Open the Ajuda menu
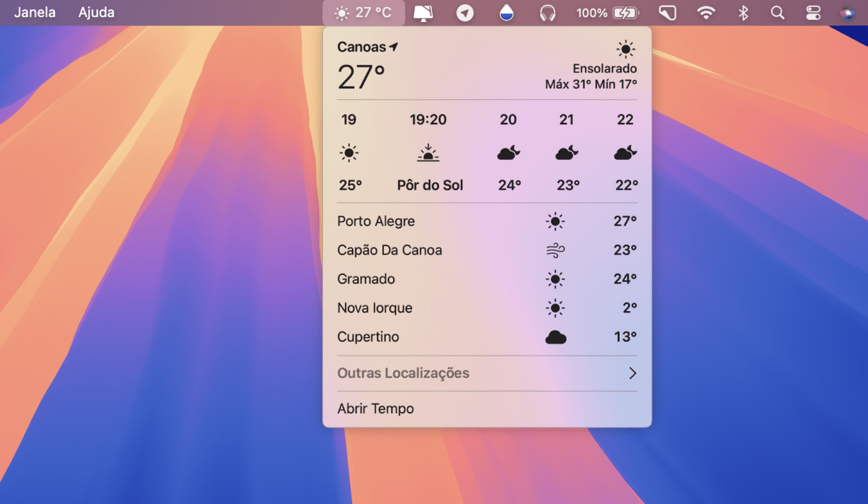This screenshot has width=868, height=504. (x=96, y=12)
